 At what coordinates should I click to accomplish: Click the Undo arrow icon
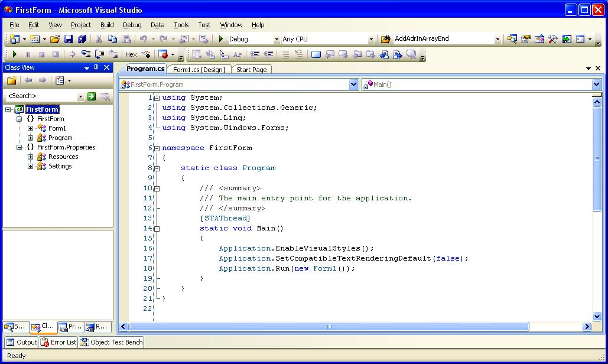144,39
